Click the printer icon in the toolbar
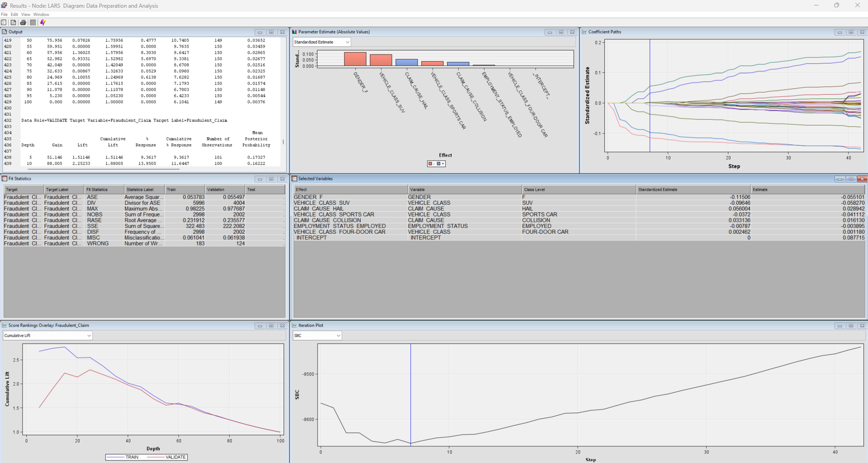 click(23, 22)
